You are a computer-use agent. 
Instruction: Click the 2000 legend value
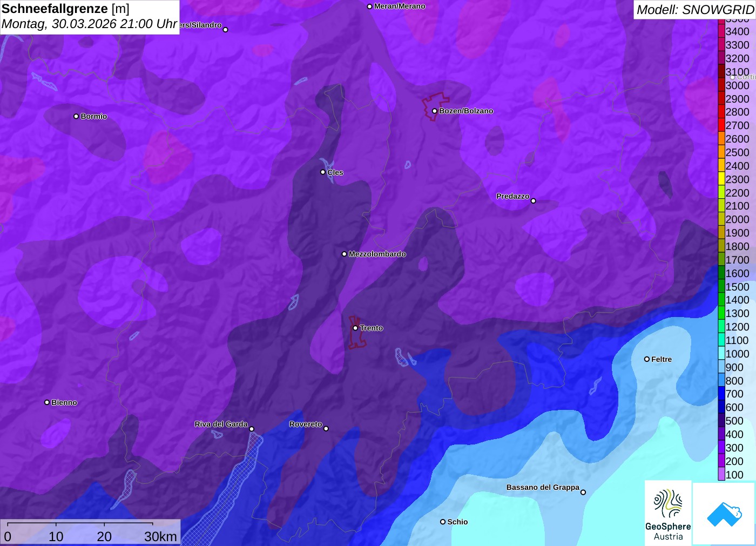(x=737, y=219)
